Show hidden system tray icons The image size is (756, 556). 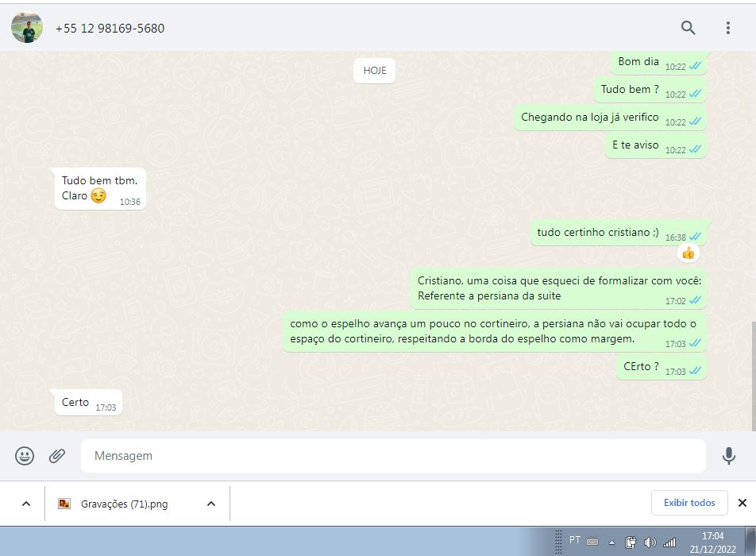611,542
